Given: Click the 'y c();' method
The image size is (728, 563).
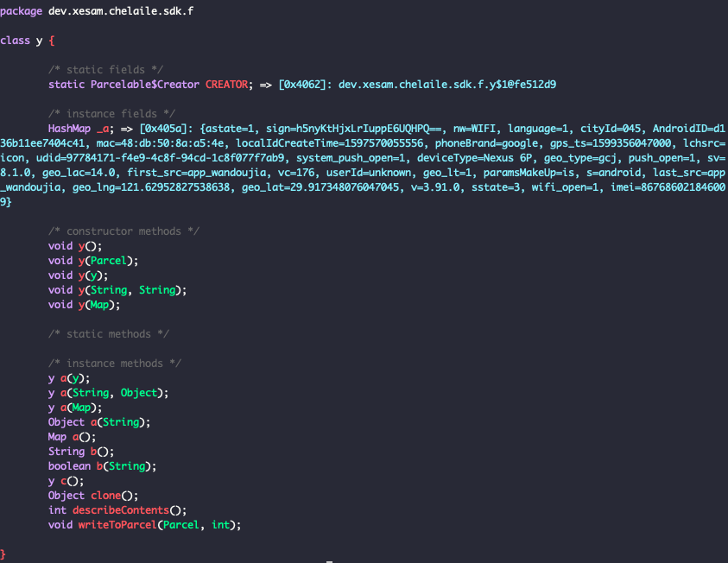Looking at the screenshot, I should (66, 481).
